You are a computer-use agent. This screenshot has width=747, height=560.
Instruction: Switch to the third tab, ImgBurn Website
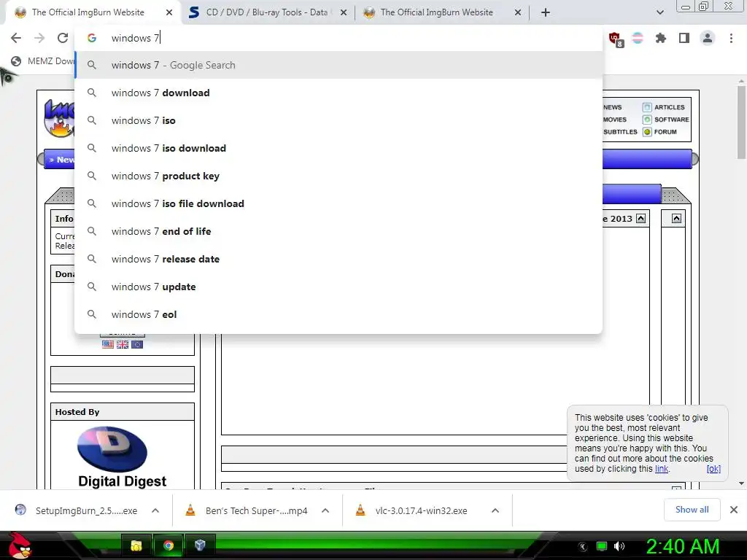[x=436, y=12]
